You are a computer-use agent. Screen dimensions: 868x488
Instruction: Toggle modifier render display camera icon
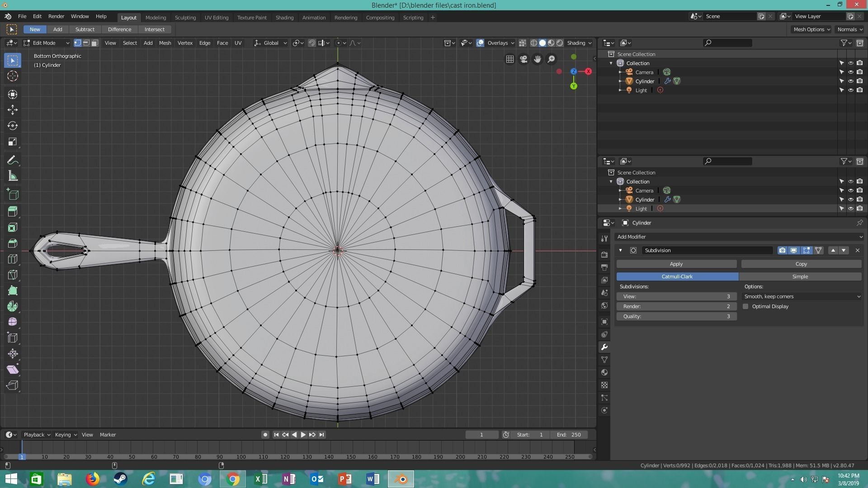pos(782,250)
